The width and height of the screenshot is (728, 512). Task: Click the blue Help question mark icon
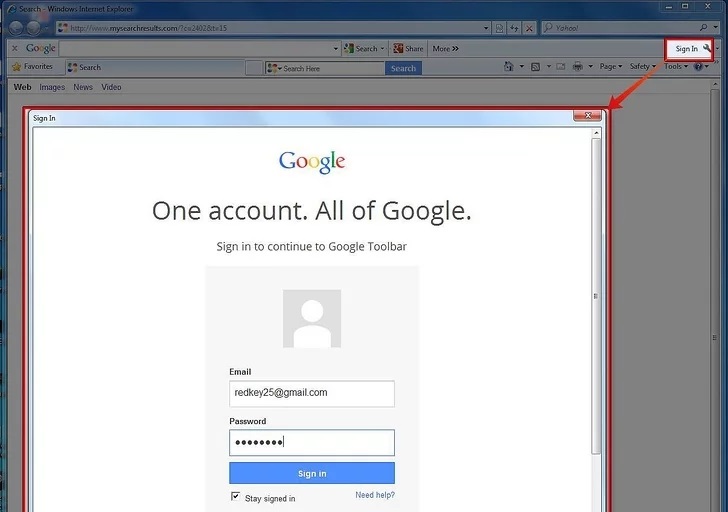tap(698, 67)
